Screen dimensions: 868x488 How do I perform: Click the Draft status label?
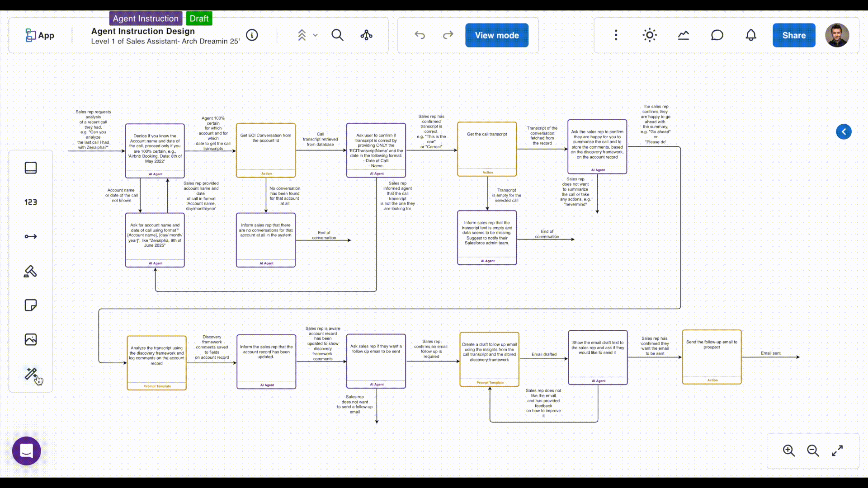click(199, 19)
